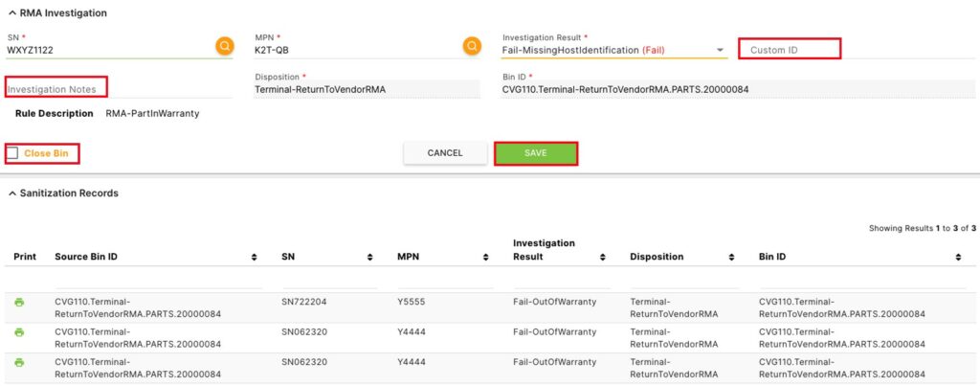Click the Custom ID input field
980x386 pixels.
[x=789, y=50]
